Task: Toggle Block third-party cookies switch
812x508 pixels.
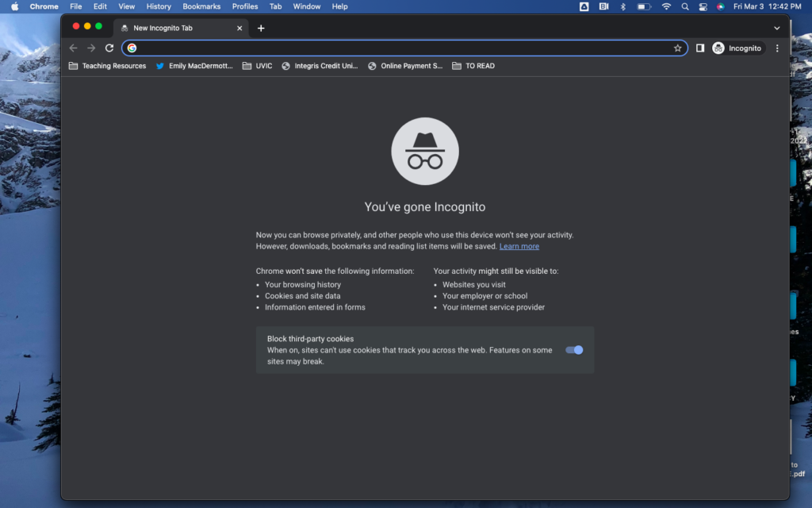Action: click(x=574, y=350)
